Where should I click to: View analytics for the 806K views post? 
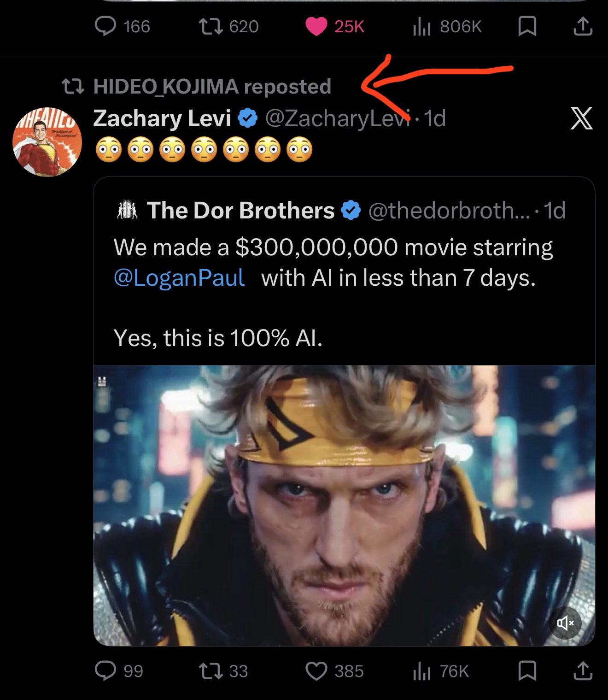click(x=421, y=26)
